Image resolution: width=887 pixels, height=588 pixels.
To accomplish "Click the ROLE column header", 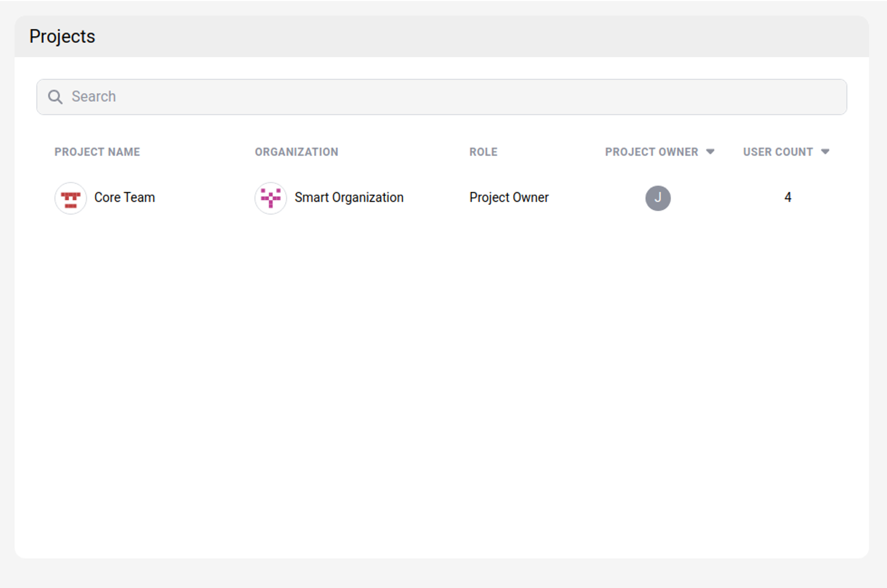I will pos(483,152).
